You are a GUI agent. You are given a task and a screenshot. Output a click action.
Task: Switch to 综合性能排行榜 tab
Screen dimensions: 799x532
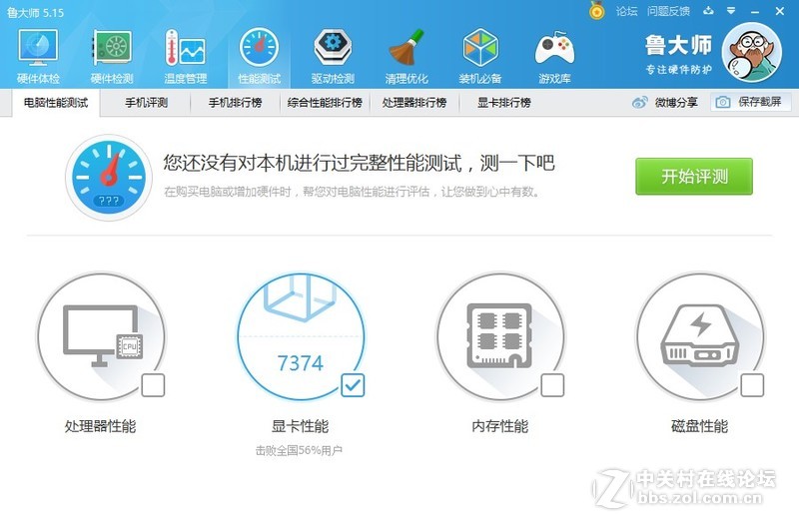(325, 103)
